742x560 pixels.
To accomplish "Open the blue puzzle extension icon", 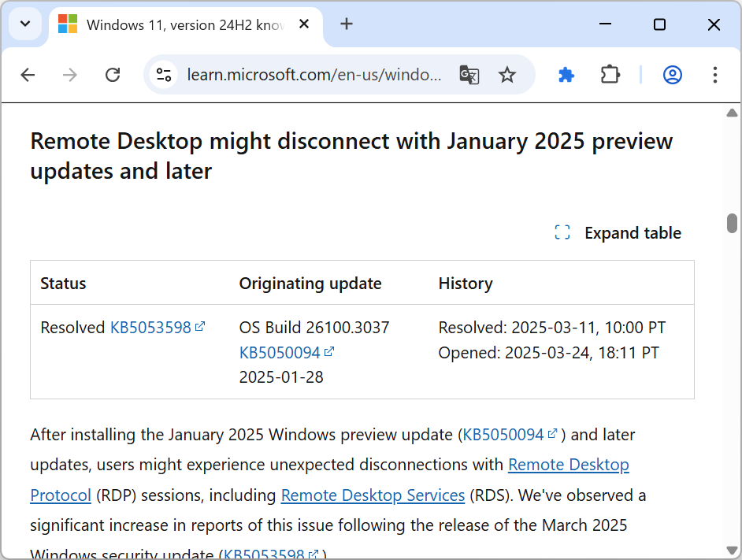I will (x=566, y=75).
